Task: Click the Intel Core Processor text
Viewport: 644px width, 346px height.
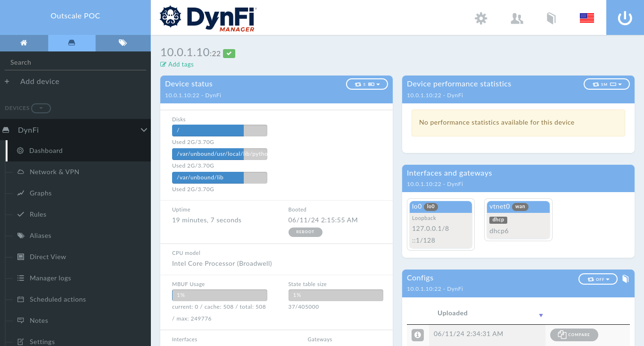Action: tap(222, 263)
